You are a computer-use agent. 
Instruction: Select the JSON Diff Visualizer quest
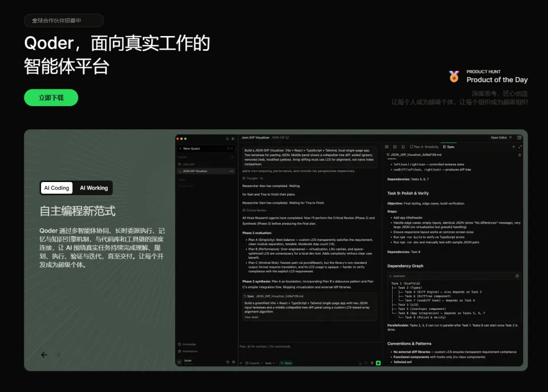coord(205,171)
